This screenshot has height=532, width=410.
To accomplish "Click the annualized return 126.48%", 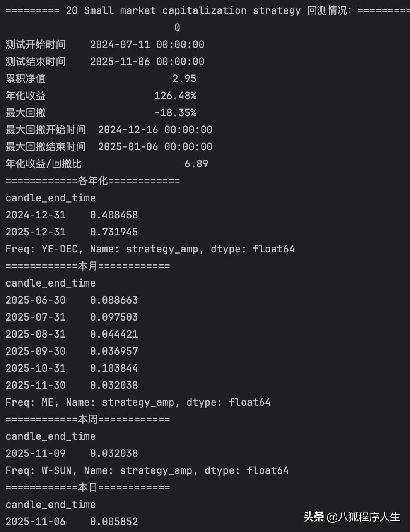I will (175, 96).
